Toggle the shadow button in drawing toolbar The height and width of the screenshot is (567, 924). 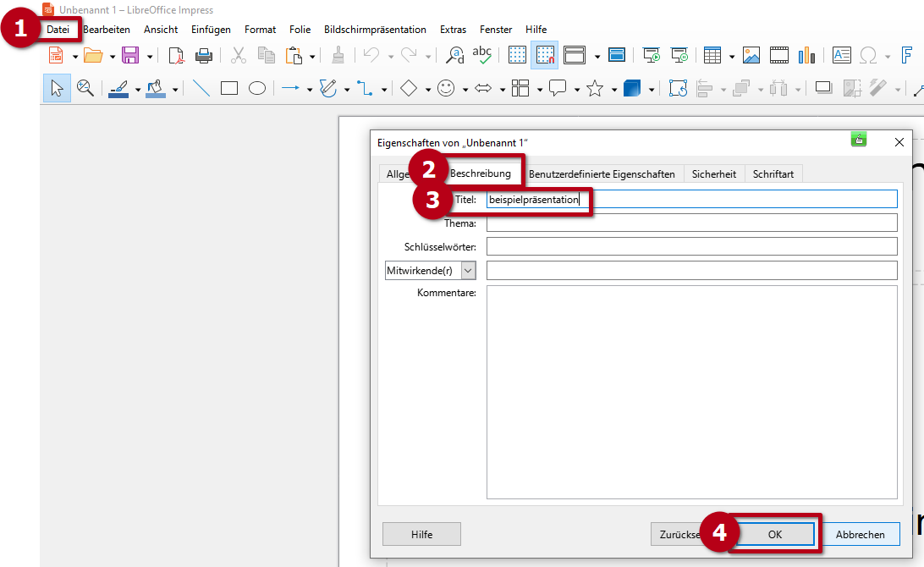823,88
